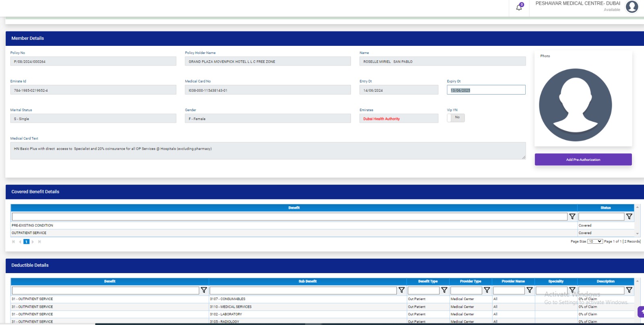The width and height of the screenshot is (644, 325).
Task: Click the Add Pre-Authorization button
Action: click(583, 160)
